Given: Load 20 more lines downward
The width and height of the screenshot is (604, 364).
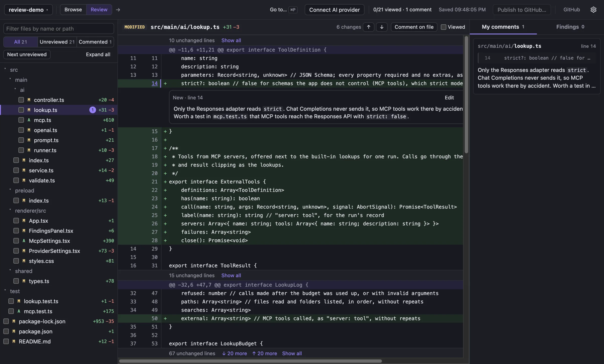Looking at the screenshot, I should coord(234,353).
